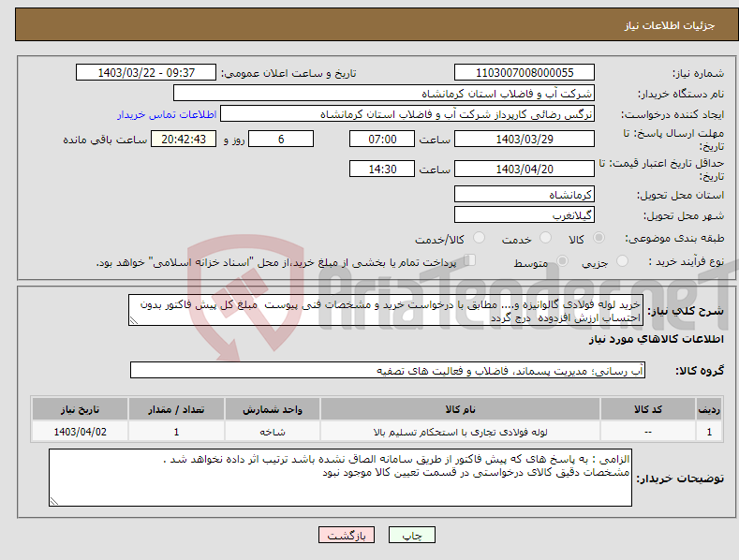Click the delivery city field گیلانغرب
This screenshot has height=560, width=739.
[x=525, y=215]
